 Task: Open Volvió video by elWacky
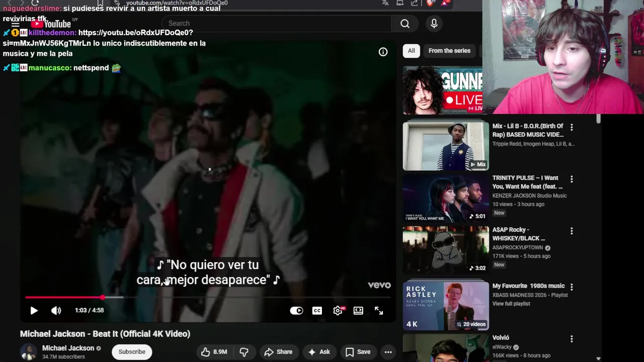(501, 338)
